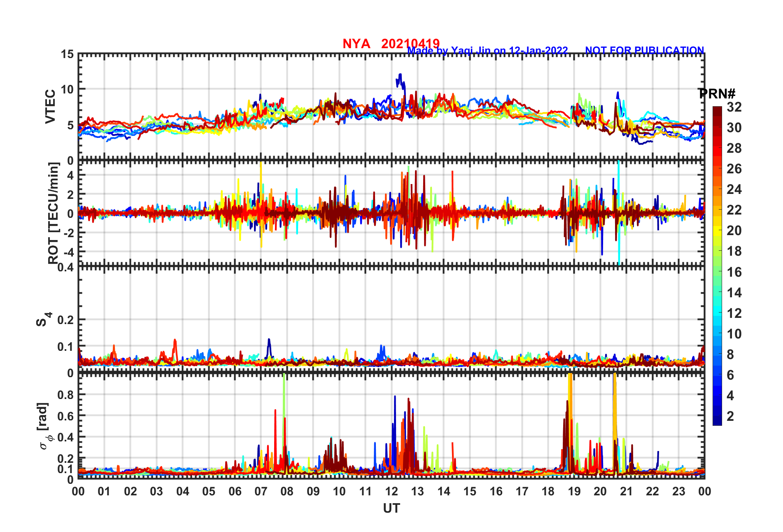The image size is (783, 532).
Task: Click colorbar tick label 24
Action: pos(734,189)
